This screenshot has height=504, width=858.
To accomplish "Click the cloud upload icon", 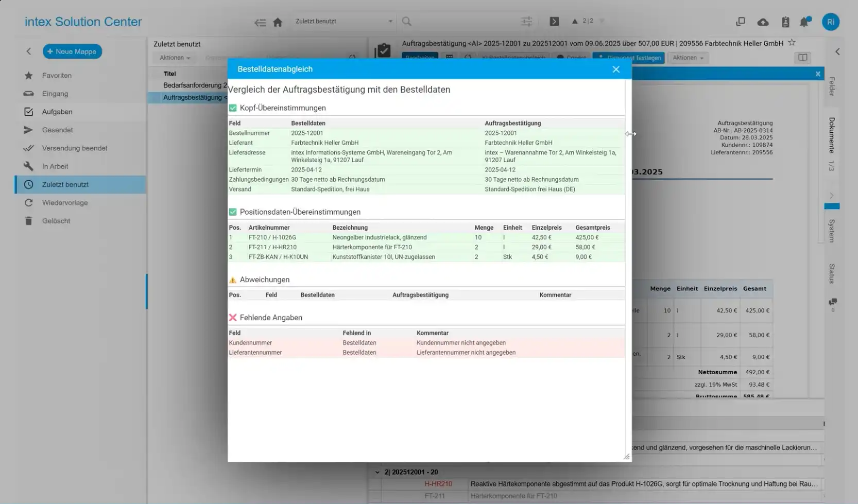I will (763, 22).
